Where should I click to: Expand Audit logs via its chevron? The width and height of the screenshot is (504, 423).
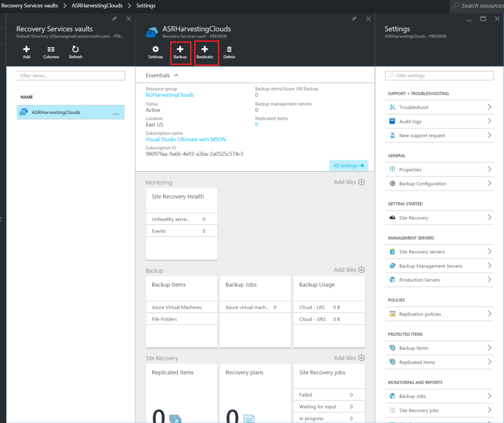(489, 121)
